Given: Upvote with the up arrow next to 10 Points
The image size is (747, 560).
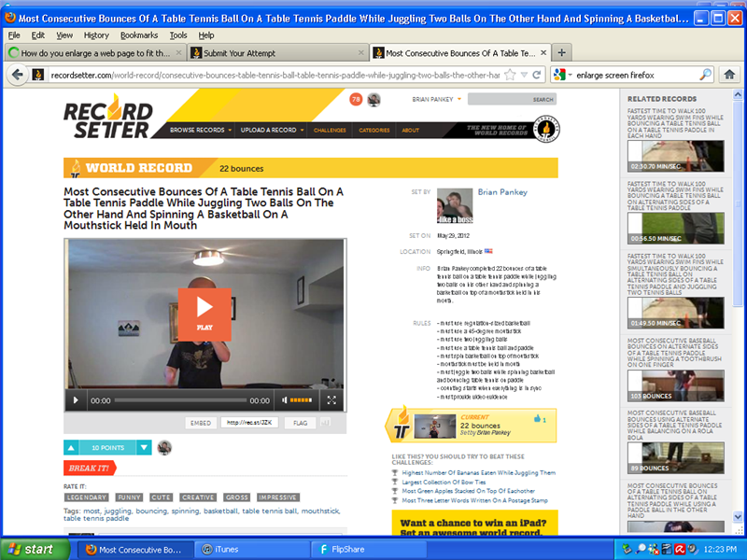Looking at the screenshot, I should click(71, 448).
